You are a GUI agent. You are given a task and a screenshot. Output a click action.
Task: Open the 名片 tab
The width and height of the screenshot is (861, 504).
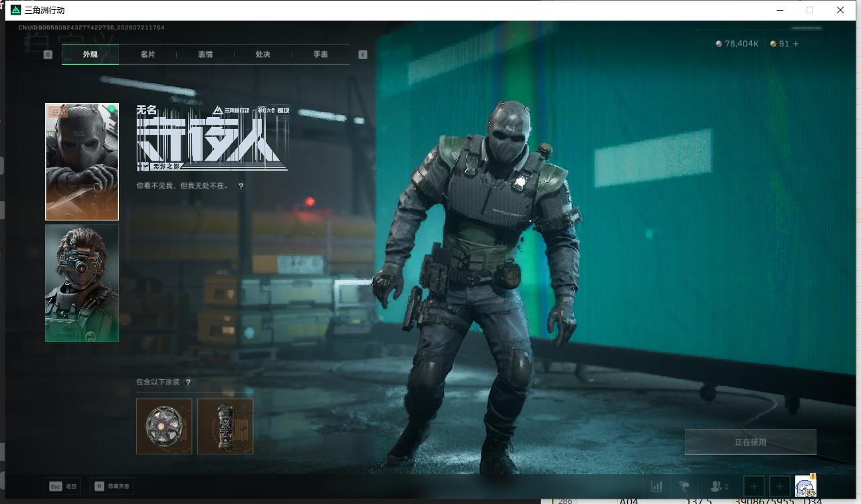[147, 54]
